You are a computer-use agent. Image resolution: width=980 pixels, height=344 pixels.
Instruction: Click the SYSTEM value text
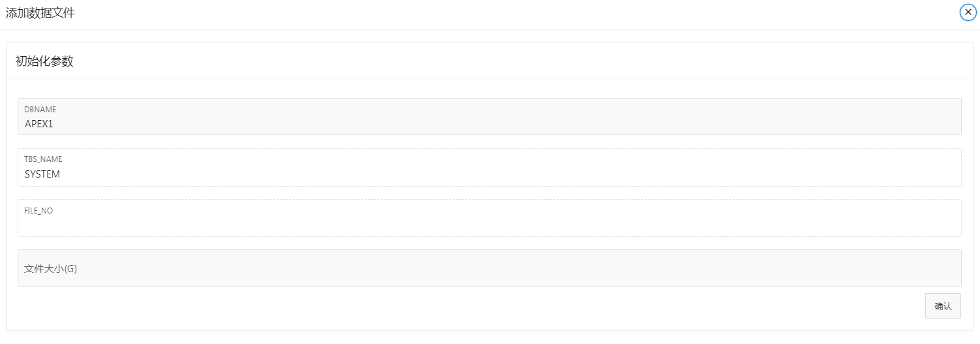click(x=42, y=174)
